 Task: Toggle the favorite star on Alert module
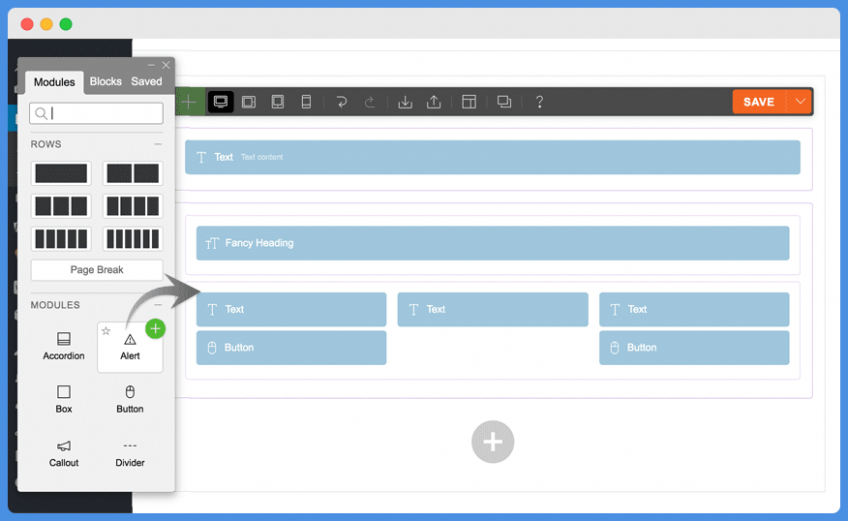pyautogui.click(x=106, y=331)
